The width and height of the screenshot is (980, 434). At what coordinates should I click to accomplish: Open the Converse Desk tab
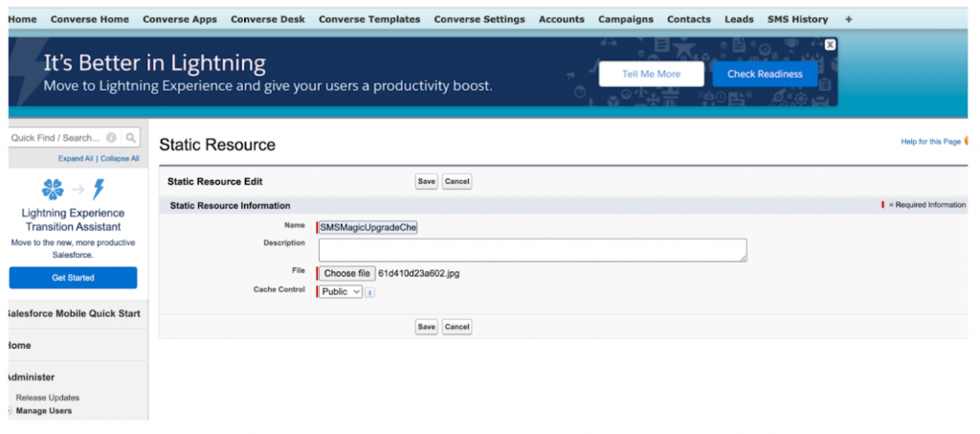tap(268, 19)
